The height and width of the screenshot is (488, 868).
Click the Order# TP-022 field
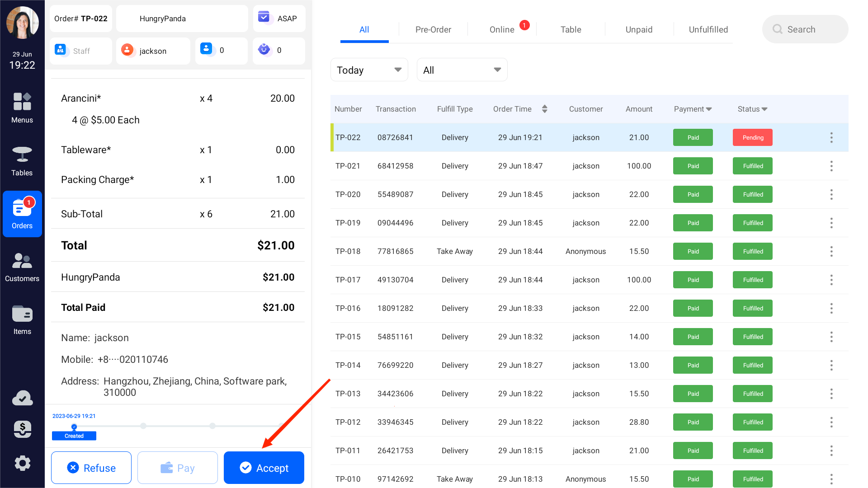81,19
